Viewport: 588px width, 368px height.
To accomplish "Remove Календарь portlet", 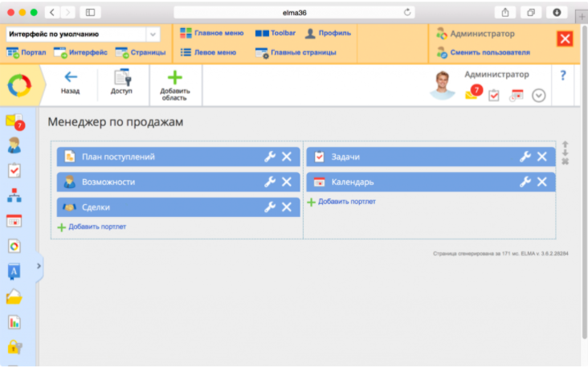I will pos(542,182).
